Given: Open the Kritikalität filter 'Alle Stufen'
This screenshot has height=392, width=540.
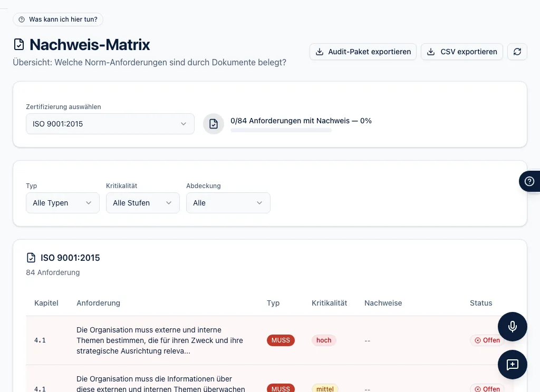Looking at the screenshot, I should (143, 203).
